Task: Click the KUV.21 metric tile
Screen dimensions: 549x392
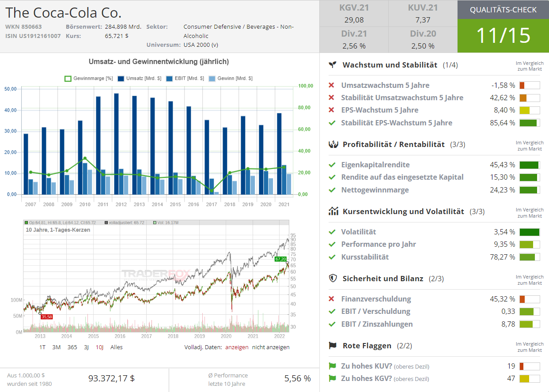Action: click(423, 13)
